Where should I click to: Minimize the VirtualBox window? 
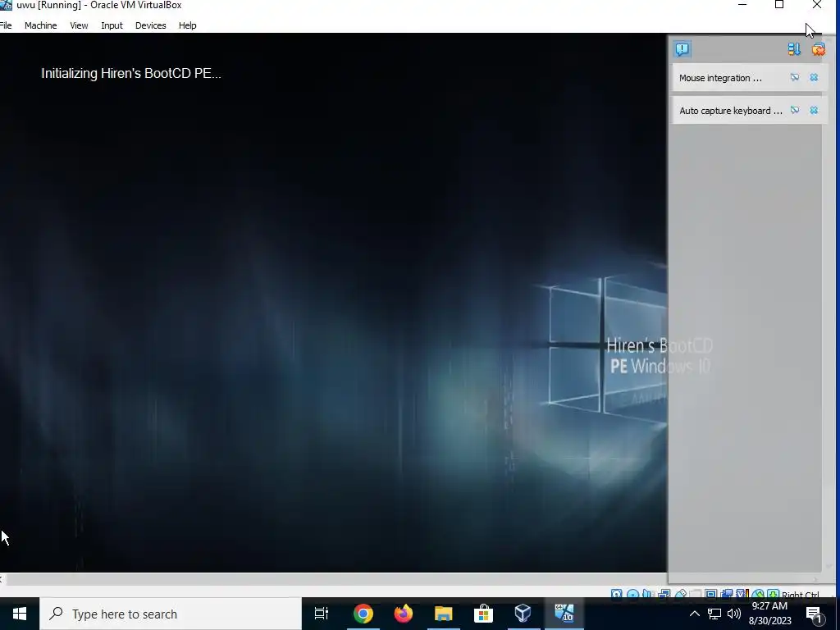[742, 5]
